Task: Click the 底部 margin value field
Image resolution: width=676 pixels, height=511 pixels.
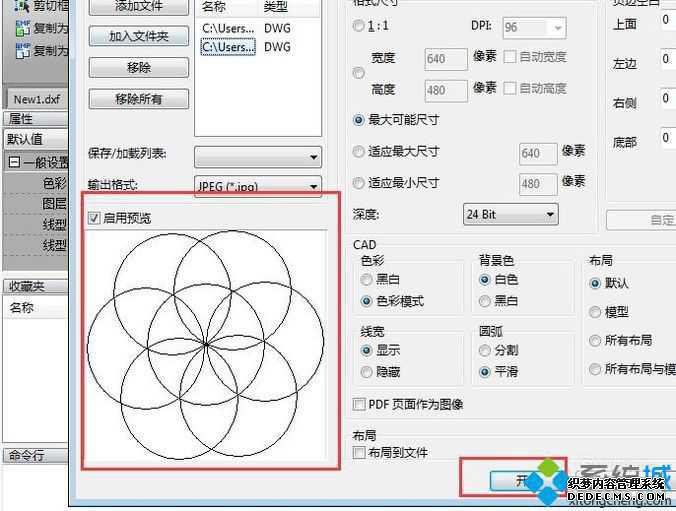Action: point(668,138)
